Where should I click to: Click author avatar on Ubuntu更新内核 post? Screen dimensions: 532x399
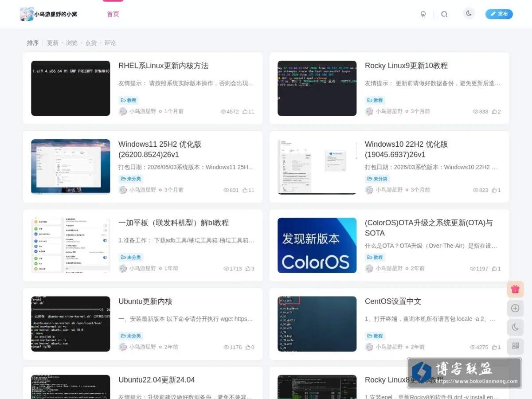click(123, 347)
